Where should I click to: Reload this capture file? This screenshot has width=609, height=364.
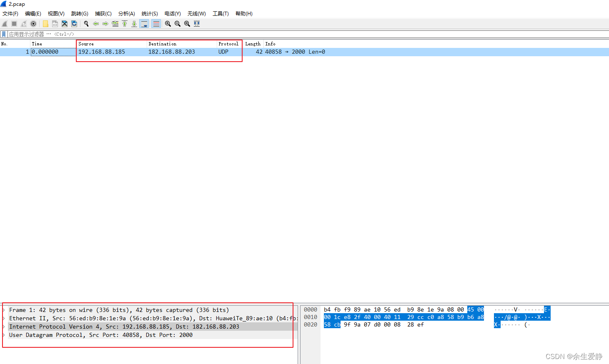(74, 24)
